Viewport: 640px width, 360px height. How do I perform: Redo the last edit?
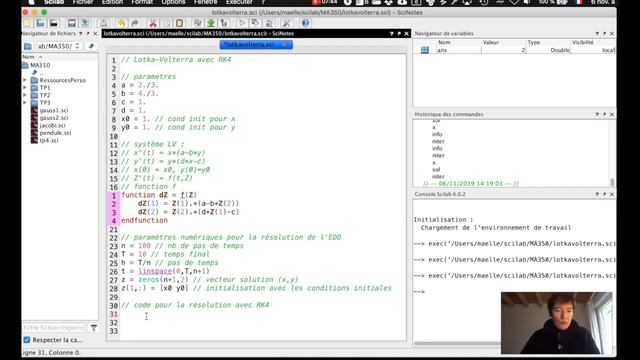pos(135,23)
